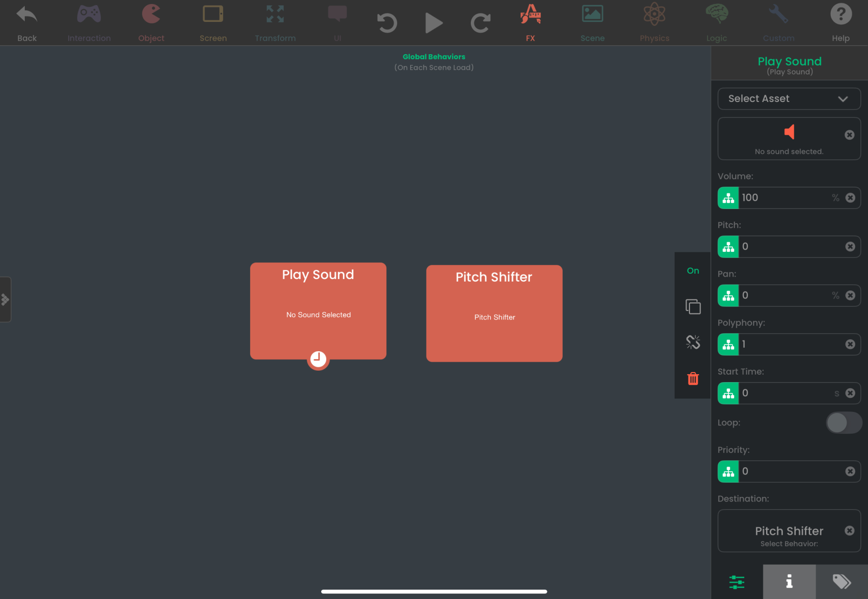Open the Select Asset dropdown

coord(789,99)
